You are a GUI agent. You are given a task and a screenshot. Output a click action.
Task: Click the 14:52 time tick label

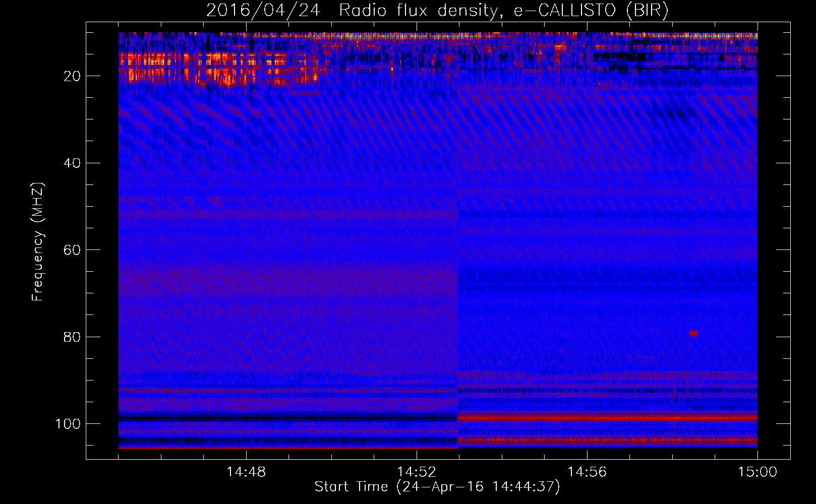[x=417, y=472]
